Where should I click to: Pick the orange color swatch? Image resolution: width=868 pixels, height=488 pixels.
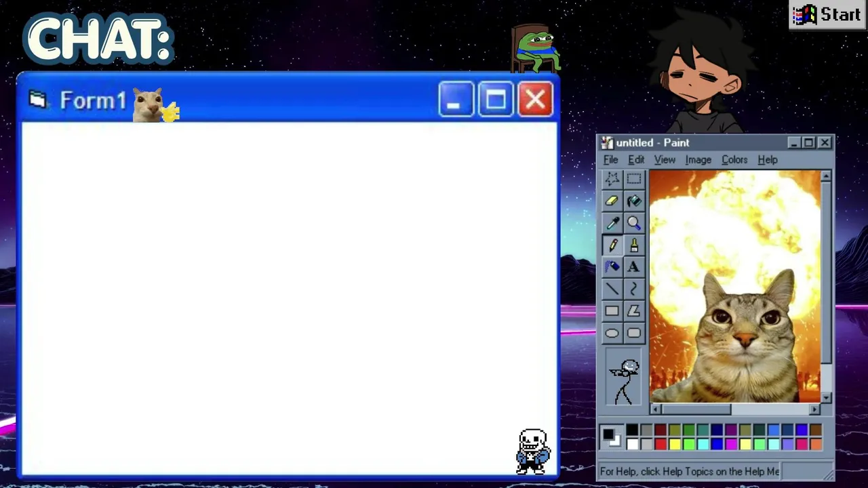click(816, 444)
